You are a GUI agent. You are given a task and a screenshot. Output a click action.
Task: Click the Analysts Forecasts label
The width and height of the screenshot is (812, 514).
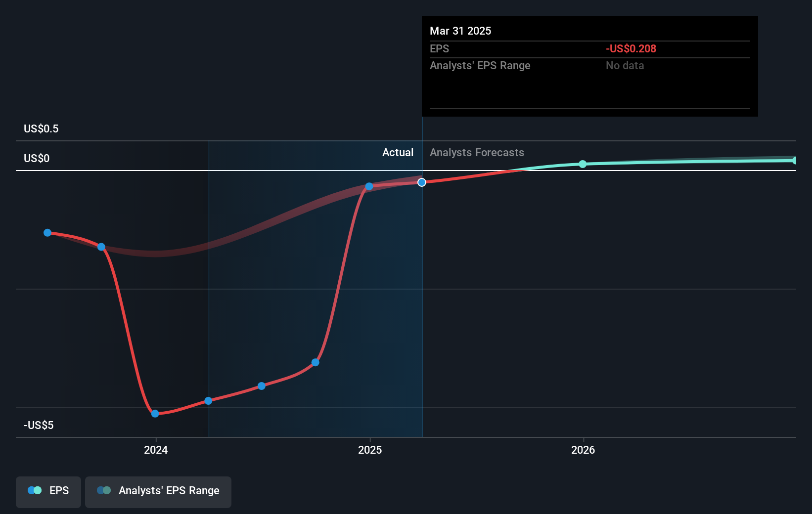pos(477,152)
